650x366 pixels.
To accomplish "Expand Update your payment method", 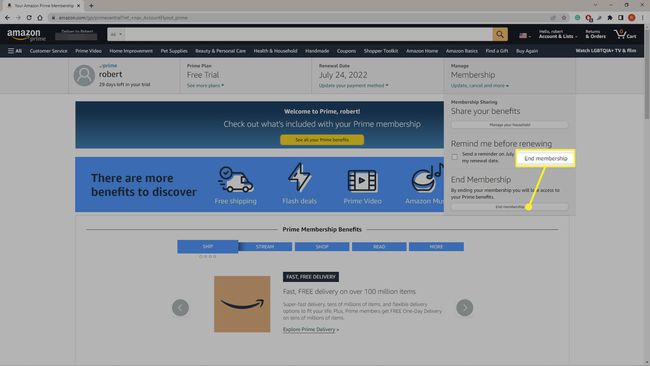I will point(354,85).
